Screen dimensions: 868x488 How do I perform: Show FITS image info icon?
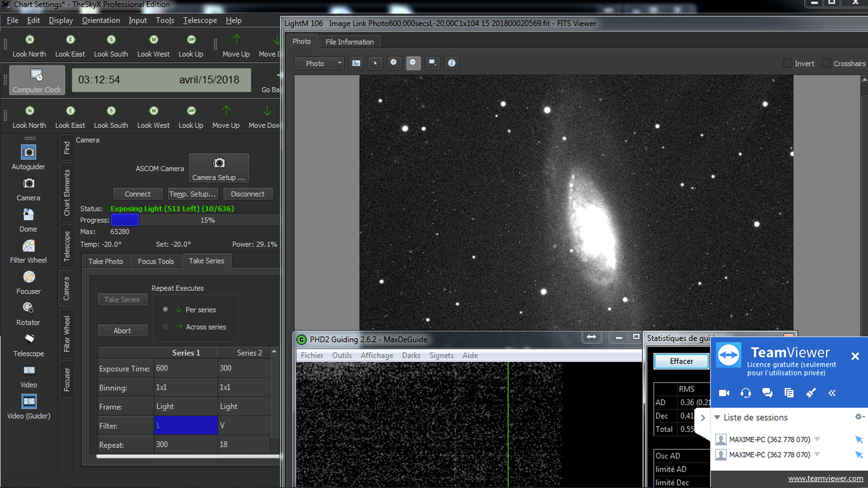451,63
